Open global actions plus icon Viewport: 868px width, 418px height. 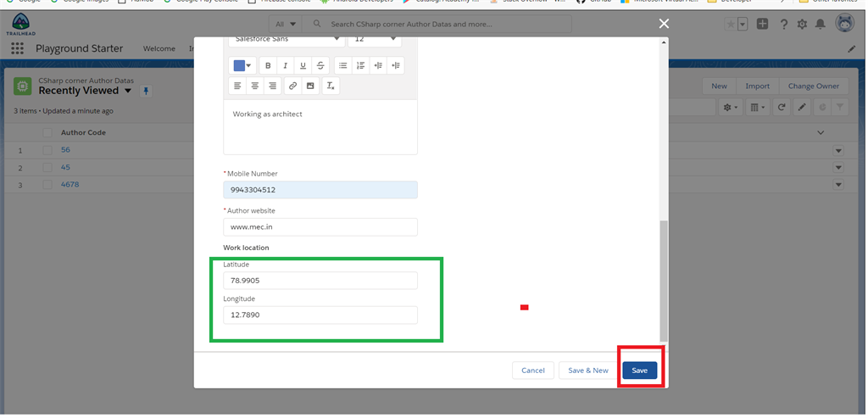click(762, 24)
